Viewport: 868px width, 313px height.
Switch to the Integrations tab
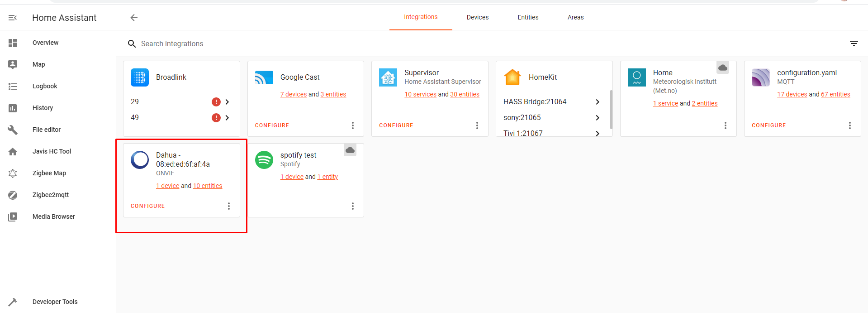click(x=421, y=17)
